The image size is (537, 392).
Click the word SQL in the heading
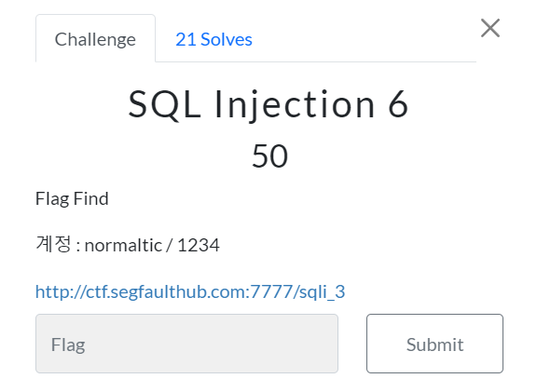point(164,104)
